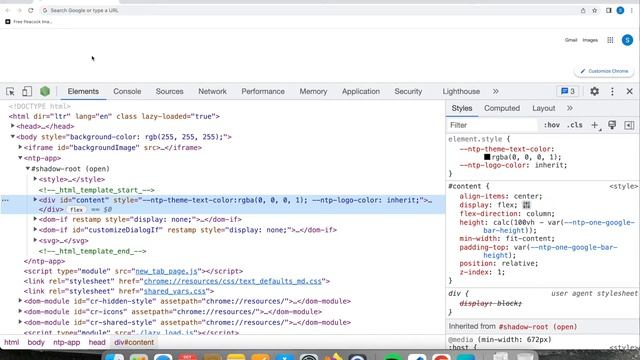Viewport: 640px width, 360px height.
Task: Activate the inspect element picker icon
Action: (x=10, y=91)
